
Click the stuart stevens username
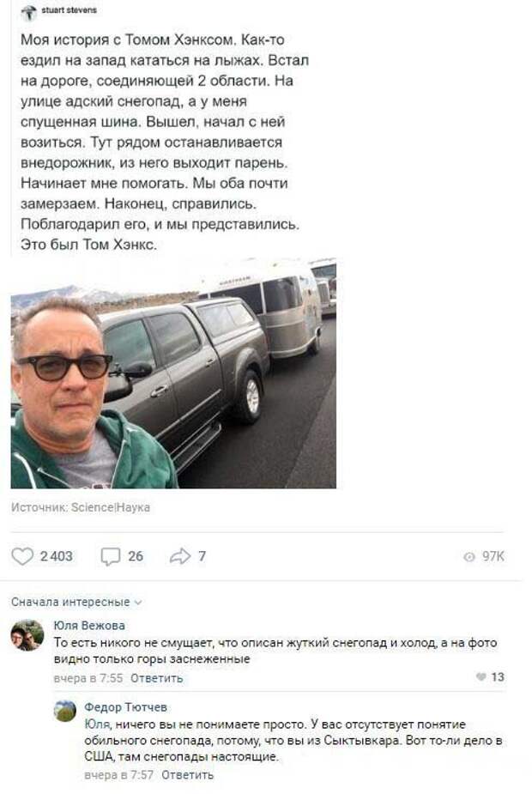[70, 9]
